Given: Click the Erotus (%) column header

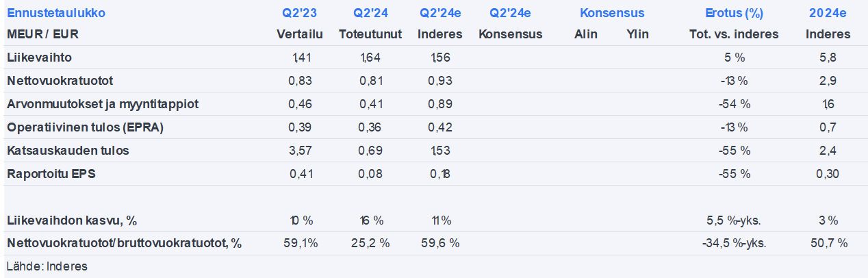Looking at the screenshot, I should (735, 13).
